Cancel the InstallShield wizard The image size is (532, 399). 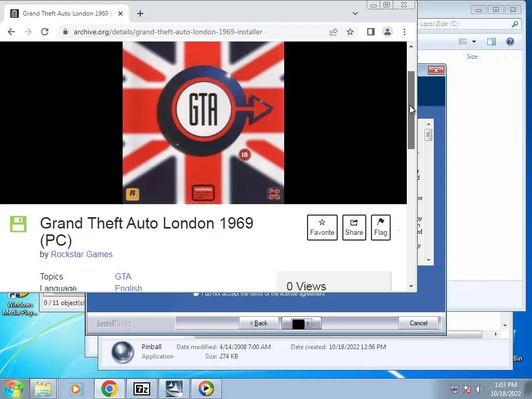coord(418,323)
